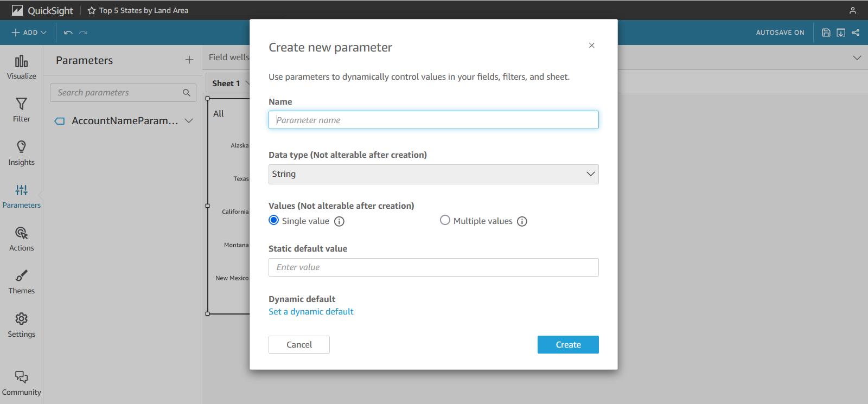This screenshot has height=404, width=868.
Task: Switch to the Sheet 1 tab
Action: point(226,84)
